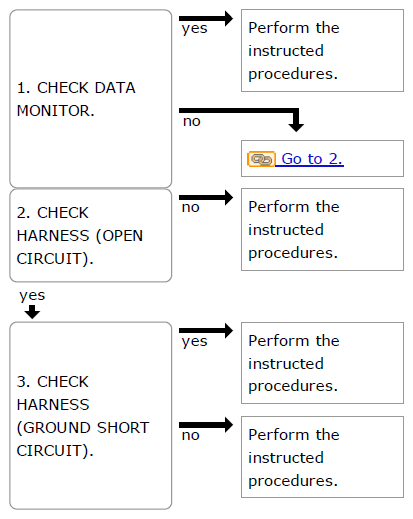Click the procedures box for step 2 no

tap(322, 230)
